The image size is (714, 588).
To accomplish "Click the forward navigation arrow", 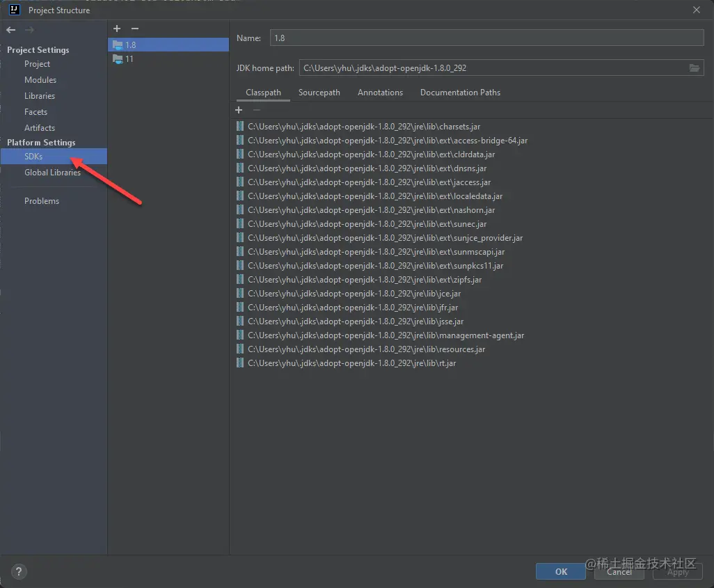I will (29, 30).
